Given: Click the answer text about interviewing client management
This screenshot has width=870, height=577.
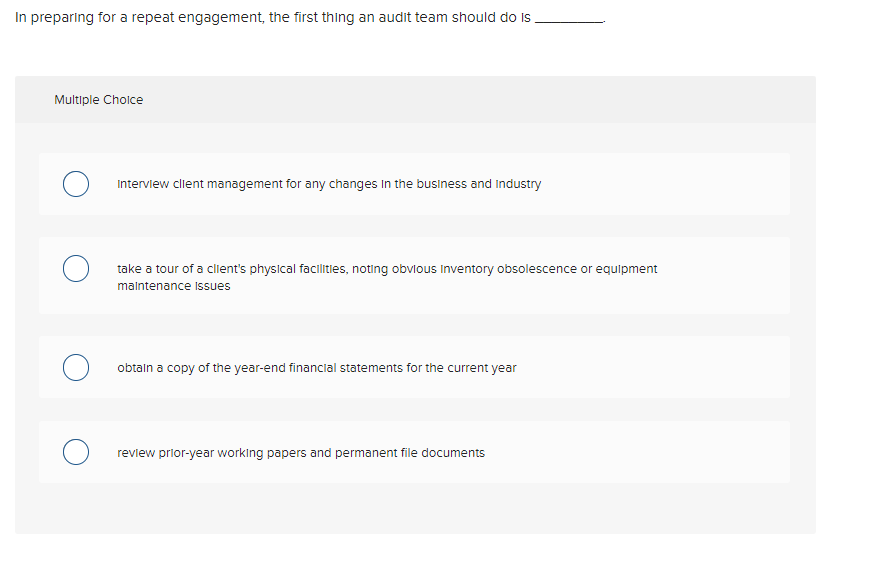Looking at the screenshot, I should click(329, 184).
